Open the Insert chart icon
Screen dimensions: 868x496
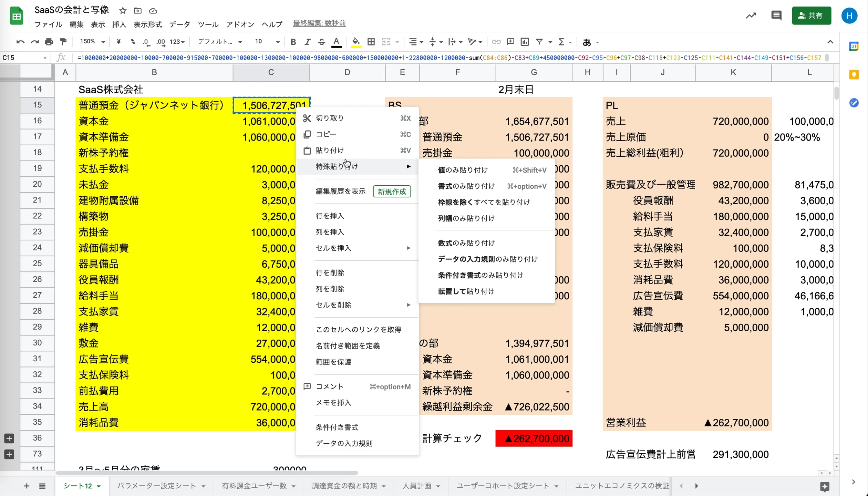point(525,42)
